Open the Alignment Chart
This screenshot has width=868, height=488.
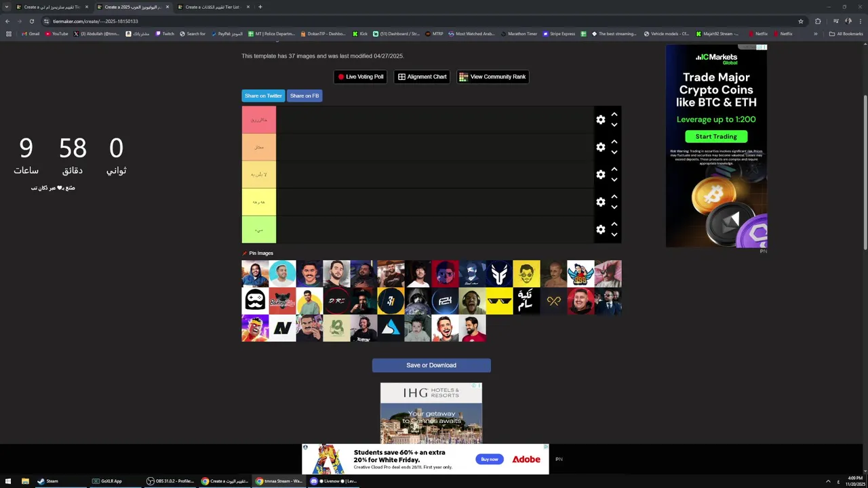tap(422, 77)
